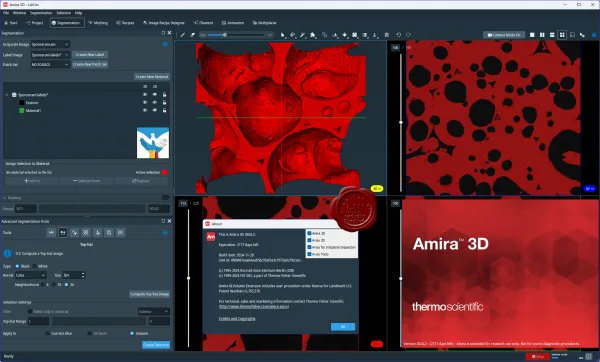600x362 pixels.
Task: Open the File menu
Action: 6,13
